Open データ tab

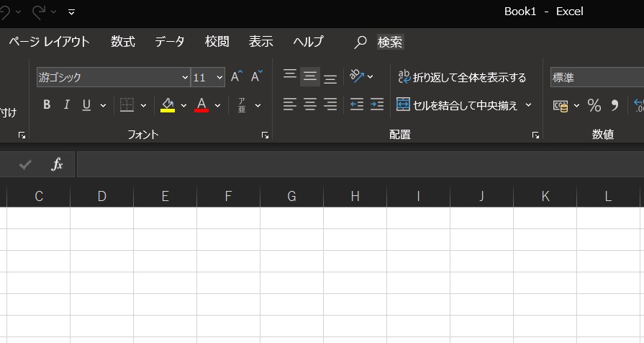click(x=170, y=42)
